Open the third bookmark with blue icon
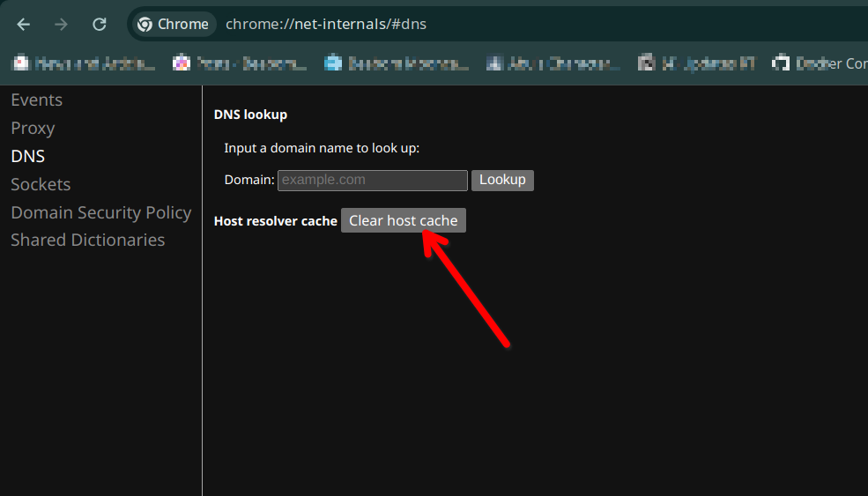The width and height of the screenshot is (868, 496). pos(397,63)
